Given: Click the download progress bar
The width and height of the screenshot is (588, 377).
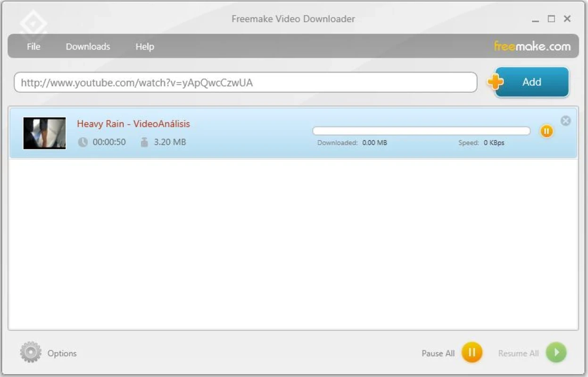Looking at the screenshot, I should point(422,131).
